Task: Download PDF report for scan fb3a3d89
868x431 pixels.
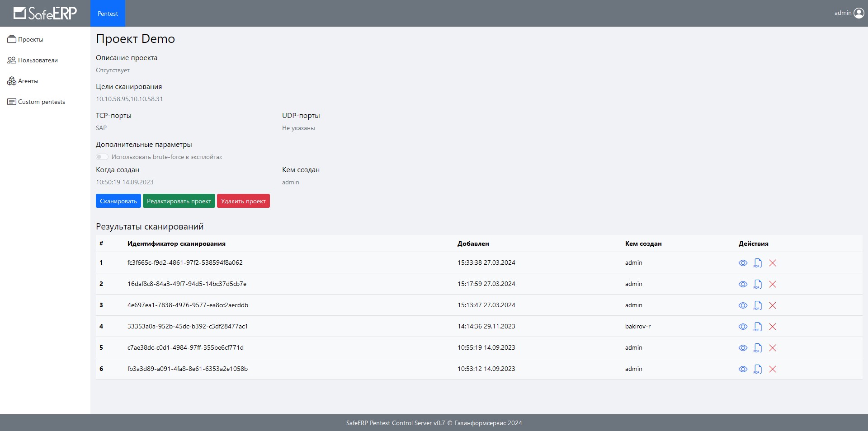Action: pos(758,369)
